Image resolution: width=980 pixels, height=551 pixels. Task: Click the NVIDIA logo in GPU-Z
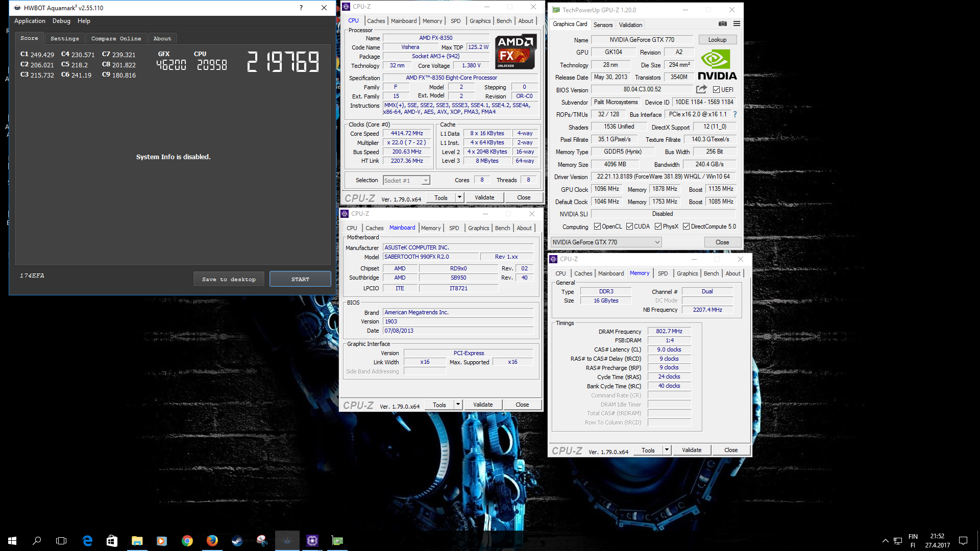pyautogui.click(x=717, y=65)
